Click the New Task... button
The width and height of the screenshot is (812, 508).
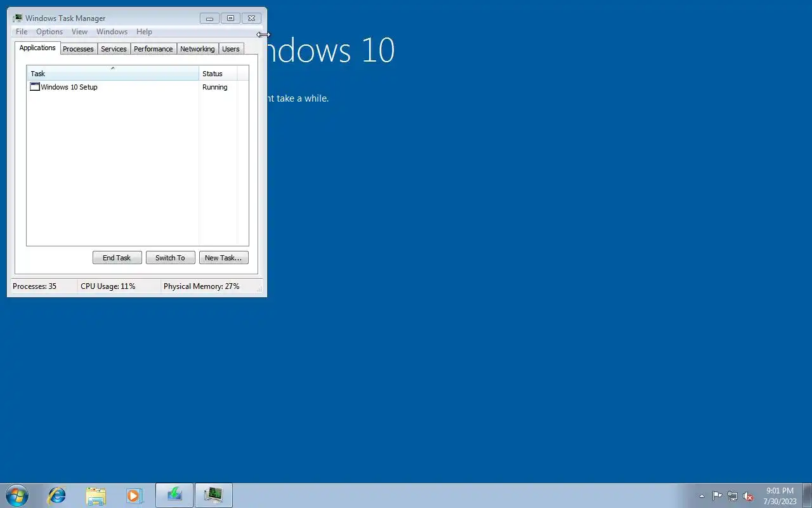[x=223, y=258]
